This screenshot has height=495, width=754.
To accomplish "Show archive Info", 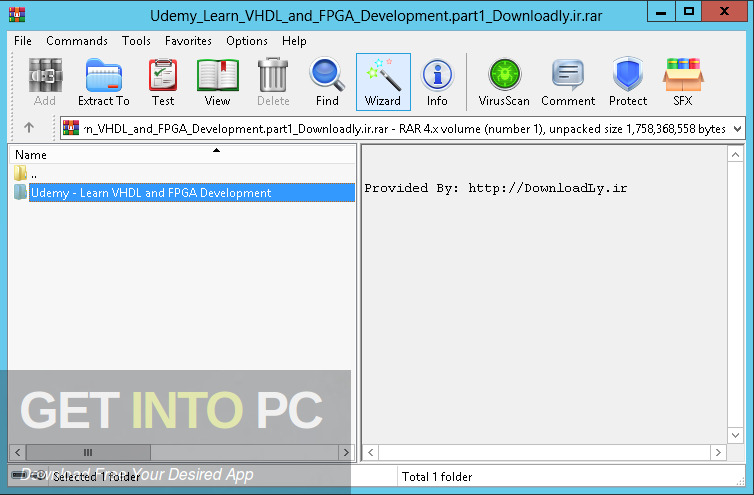I will pos(437,81).
